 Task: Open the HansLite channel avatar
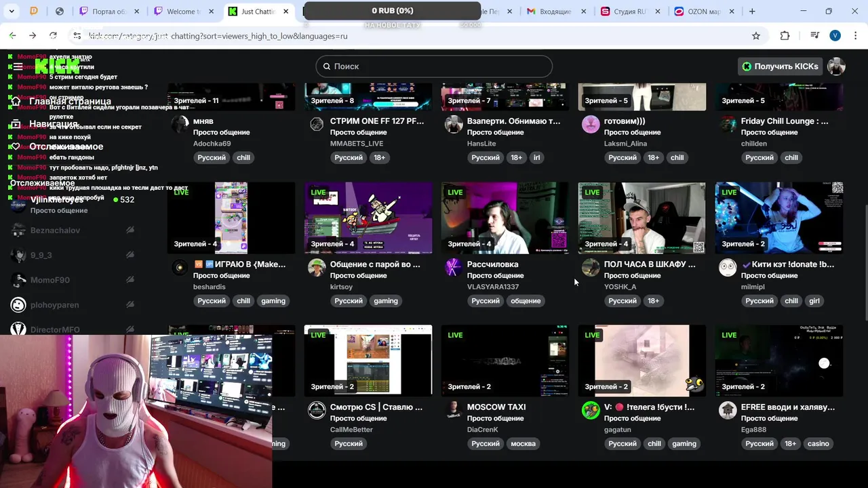[454, 124]
